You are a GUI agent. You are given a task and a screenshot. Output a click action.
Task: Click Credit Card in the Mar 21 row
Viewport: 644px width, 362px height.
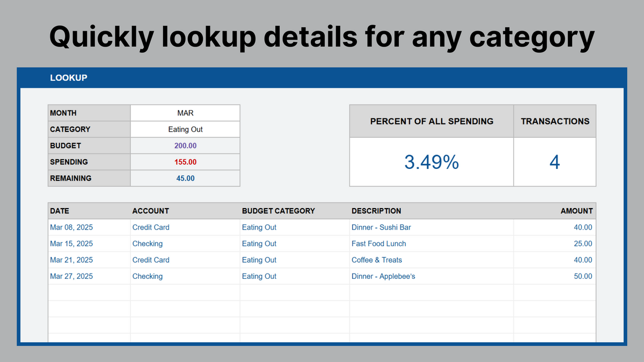[x=151, y=260]
